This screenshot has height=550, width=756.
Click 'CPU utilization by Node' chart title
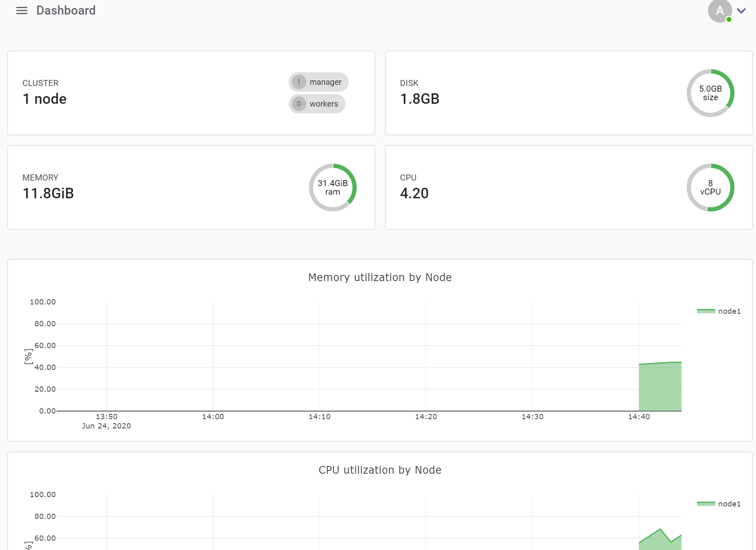click(380, 470)
